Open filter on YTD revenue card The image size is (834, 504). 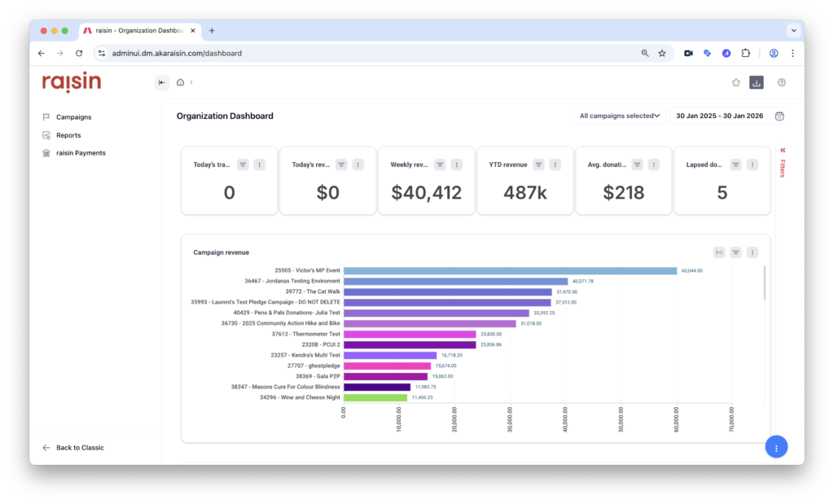538,164
